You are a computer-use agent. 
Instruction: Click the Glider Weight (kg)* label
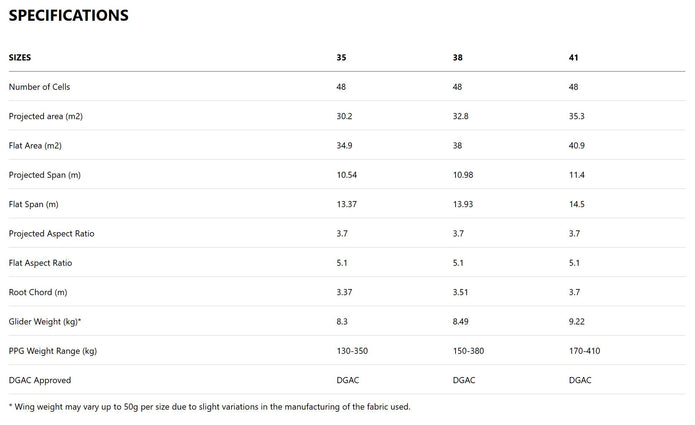pos(44,321)
